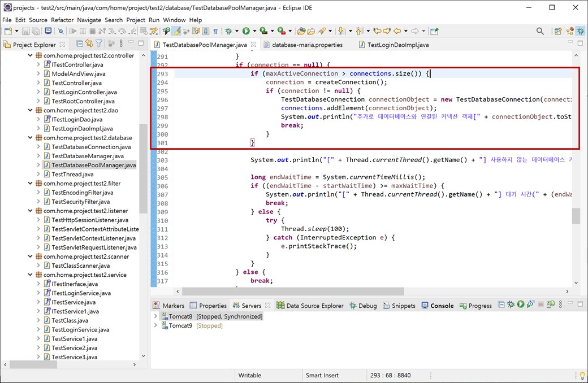The image size is (588, 383).
Task: Close the TestDatabasePoolManager.java tab
Action: click(254, 45)
